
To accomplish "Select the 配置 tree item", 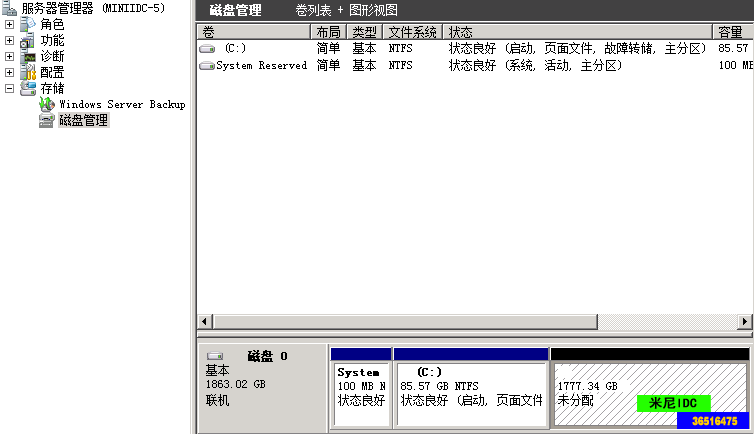I will [x=52, y=72].
